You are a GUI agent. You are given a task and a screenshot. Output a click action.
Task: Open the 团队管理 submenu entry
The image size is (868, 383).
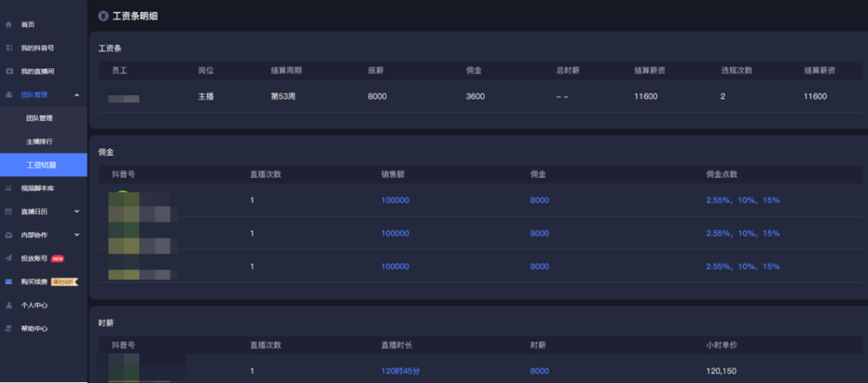click(40, 118)
